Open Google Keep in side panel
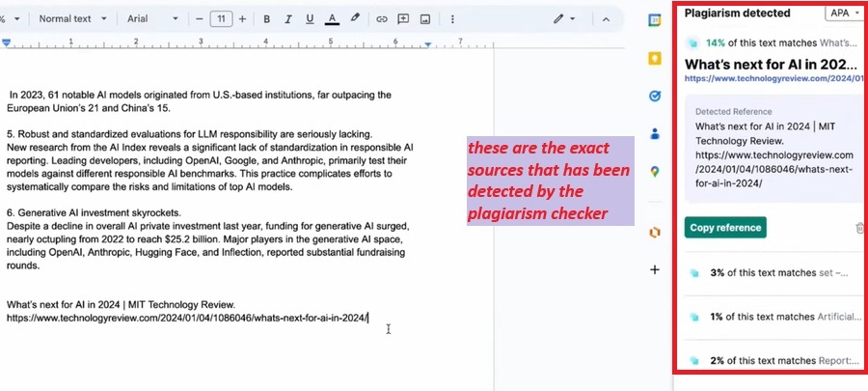Image resolution: width=868 pixels, height=391 pixels. coord(655,58)
